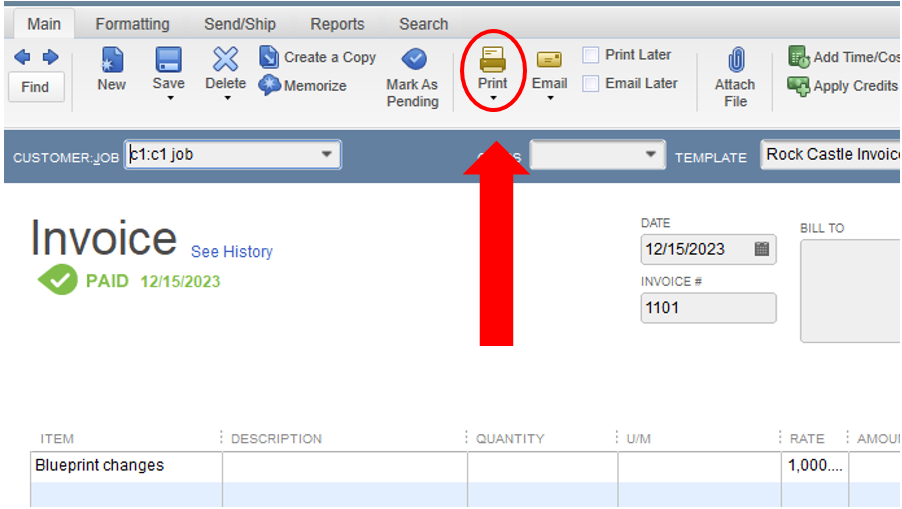902x509 pixels.
Task: Click the Save disk icon
Action: click(x=169, y=60)
